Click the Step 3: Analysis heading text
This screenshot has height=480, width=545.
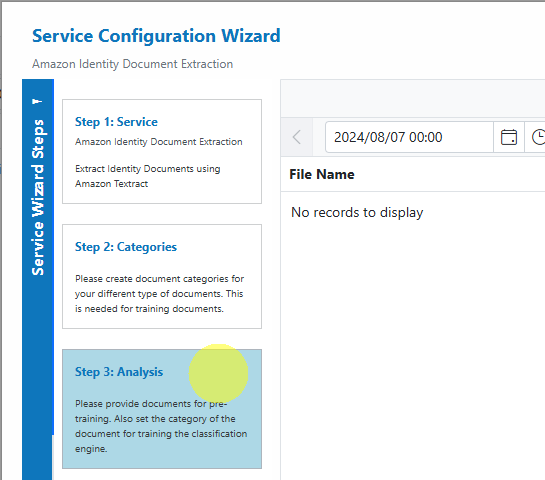coord(119,372)
